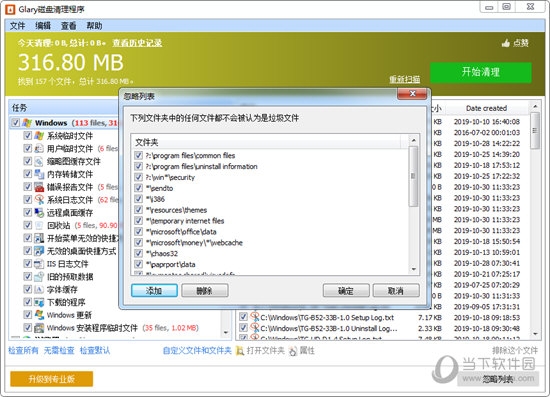Click the 旧的预取数据 icon
550x397 pixels.
point(39,276)
